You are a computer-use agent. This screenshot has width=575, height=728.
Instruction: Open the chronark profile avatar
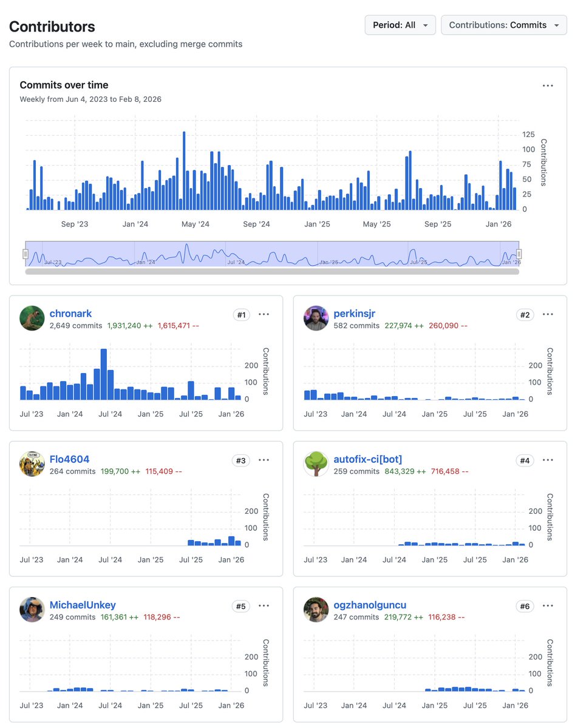(32, 318)
